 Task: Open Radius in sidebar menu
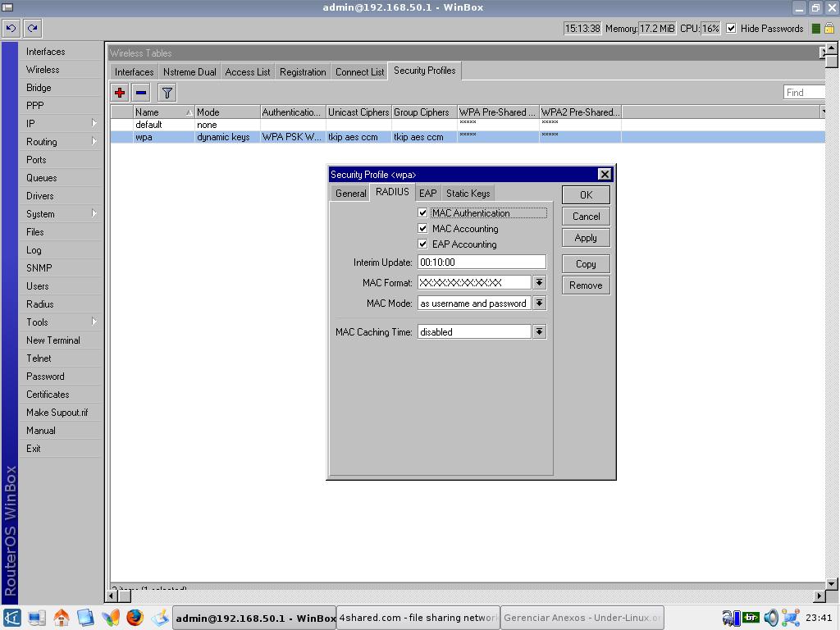coord(40,304)
